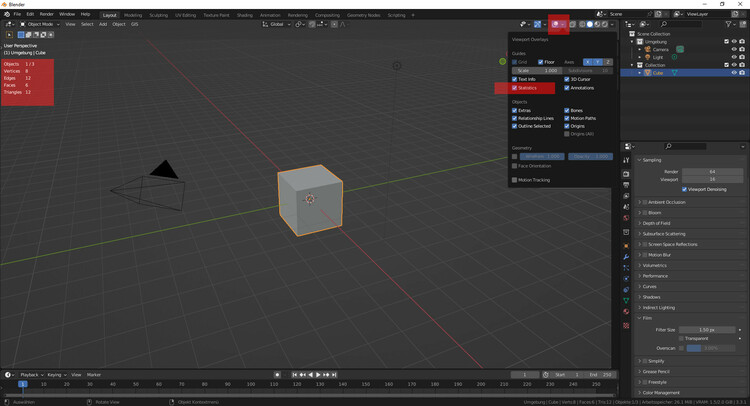Click the Play animation button
Image resolution: width=750 pixels, height=406 pixels.
(x=318, y=375)
